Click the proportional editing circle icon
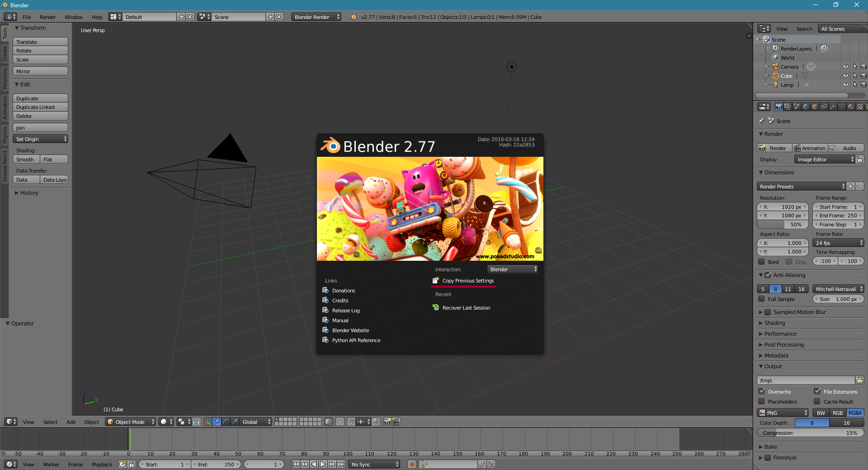This screenshot has width=868, height=470. click(x=340, y=422)
